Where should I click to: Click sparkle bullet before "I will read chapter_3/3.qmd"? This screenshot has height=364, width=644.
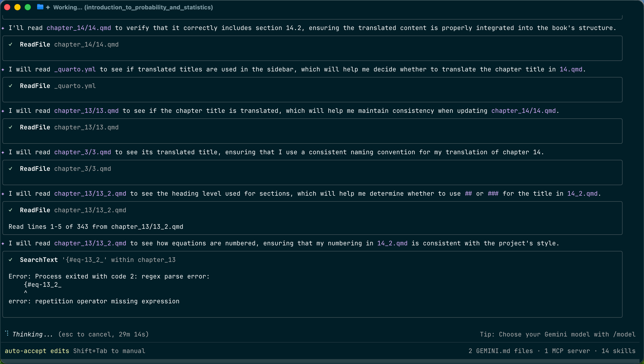coord(3,152)
